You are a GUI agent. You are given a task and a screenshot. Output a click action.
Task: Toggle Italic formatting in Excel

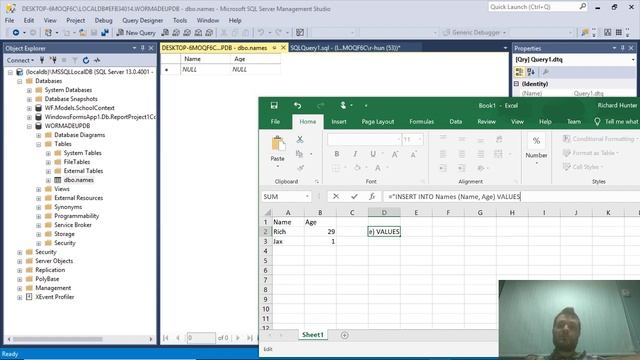355,154
